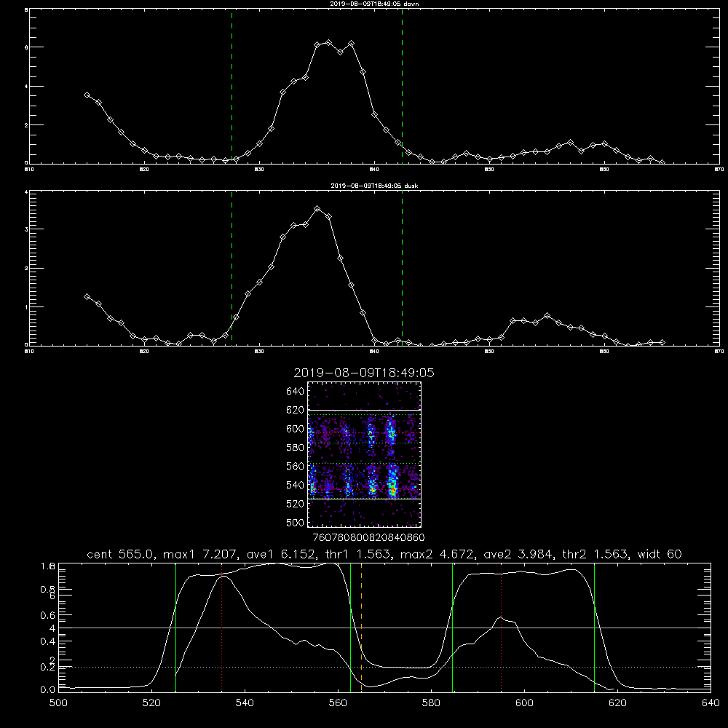Screen dimensions: 728x728
Task: Select the 'cent 565.0' value in stats line
Action: pos(121,554)
